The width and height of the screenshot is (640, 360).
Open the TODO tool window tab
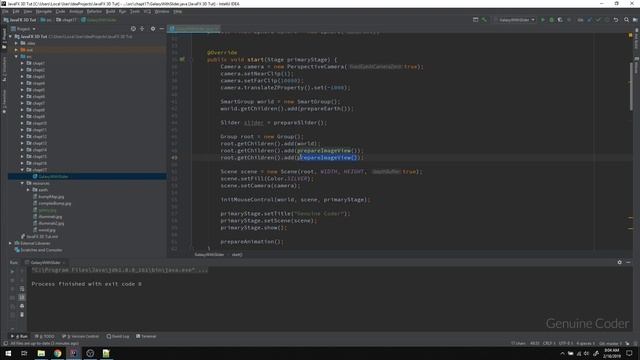click(x=44, y=336)
